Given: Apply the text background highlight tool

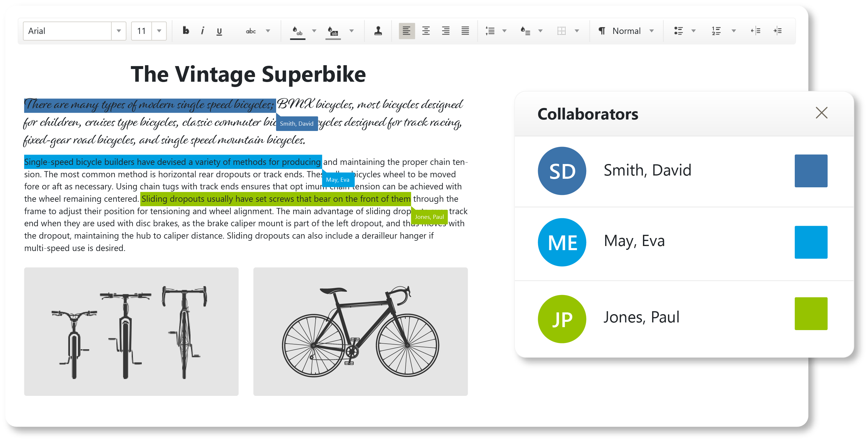Looking at the screenshot, I should [333, 31].
